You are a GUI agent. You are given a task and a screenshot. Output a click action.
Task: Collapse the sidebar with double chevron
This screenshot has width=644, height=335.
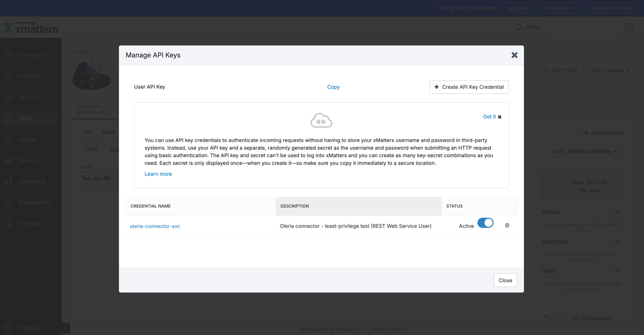66,328
